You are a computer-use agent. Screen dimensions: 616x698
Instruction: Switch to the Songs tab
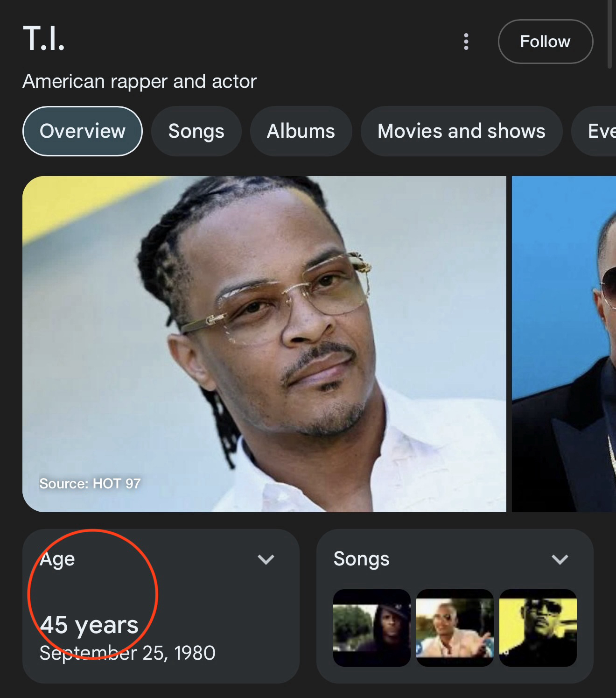tap(196, 131)
